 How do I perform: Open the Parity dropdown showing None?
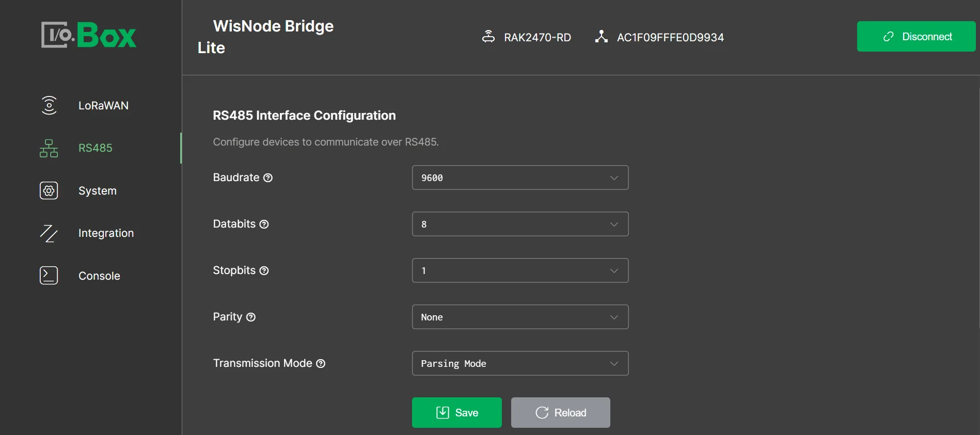[x=520, y=317]
